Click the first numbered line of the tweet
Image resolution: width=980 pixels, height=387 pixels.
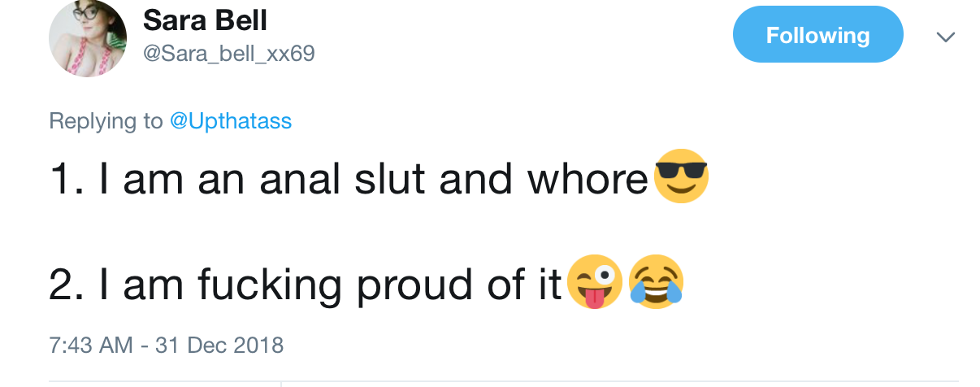pos(349,180)
